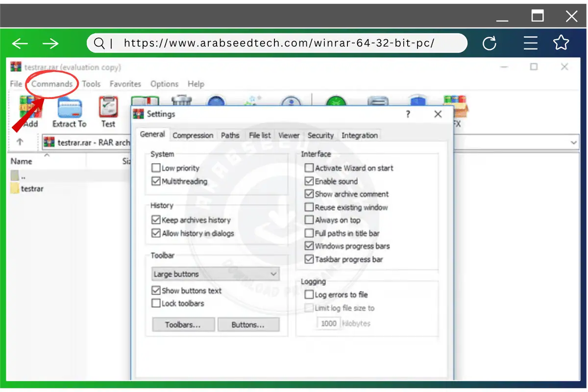
Task: Enable the Low priority checkbox
Action: coord(156,168)
